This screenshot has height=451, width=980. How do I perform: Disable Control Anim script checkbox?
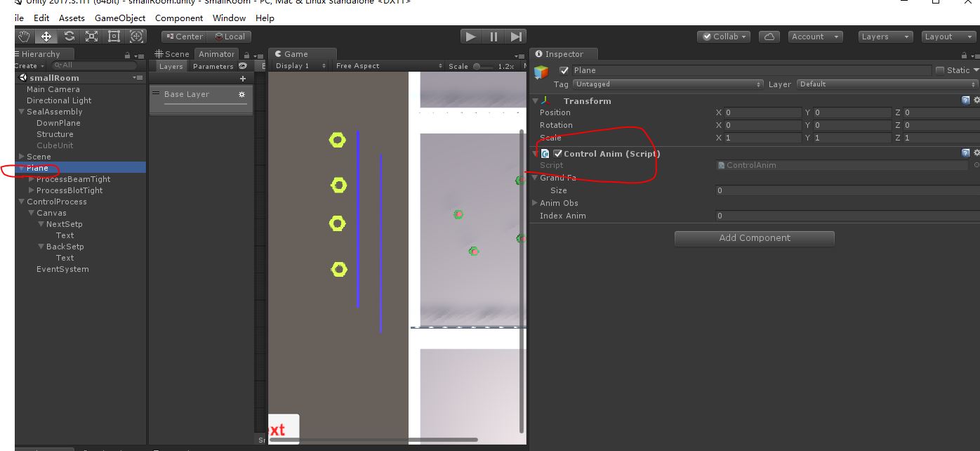pos(558,153)
